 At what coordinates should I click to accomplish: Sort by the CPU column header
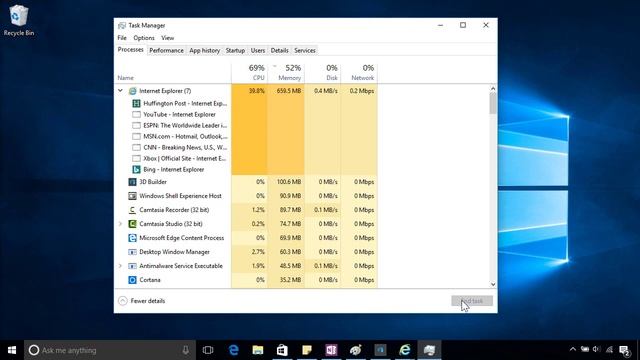(249, 73)
